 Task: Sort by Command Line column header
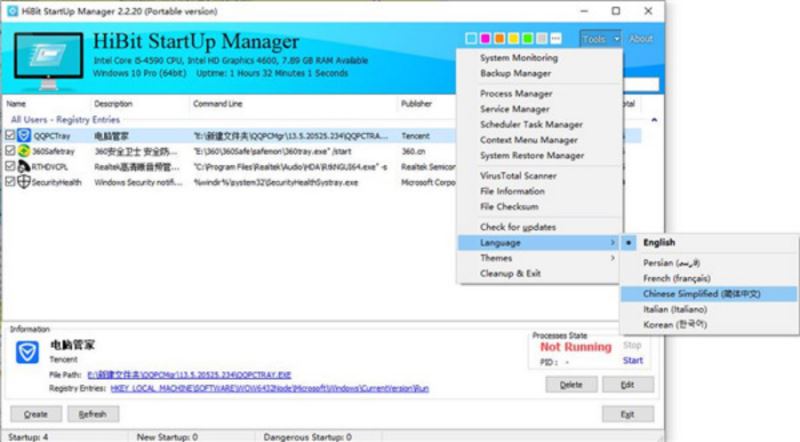(218, 104)
